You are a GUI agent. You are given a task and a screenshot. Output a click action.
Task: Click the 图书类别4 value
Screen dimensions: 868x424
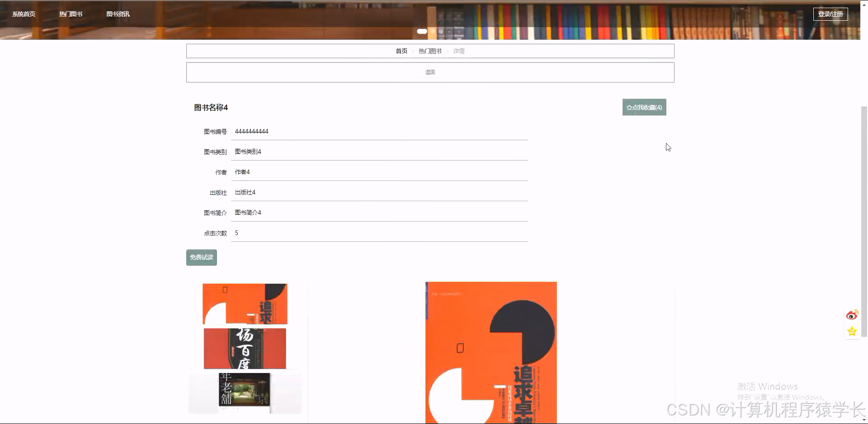point(248,152)
